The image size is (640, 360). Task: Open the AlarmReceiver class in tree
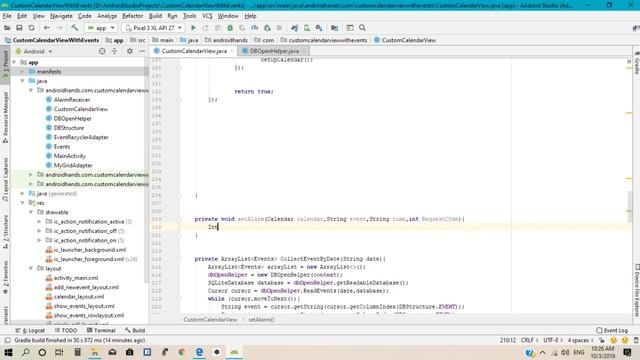72,100
